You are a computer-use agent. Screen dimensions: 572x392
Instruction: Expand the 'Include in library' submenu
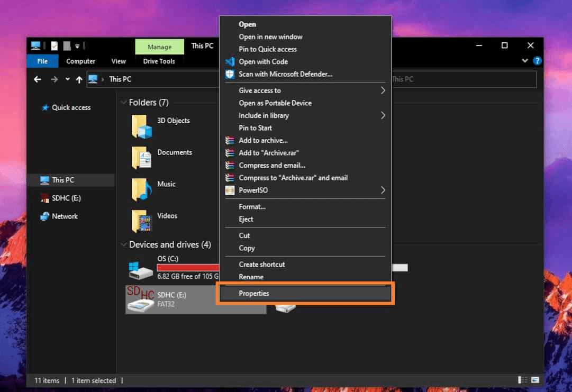point(264,115)
